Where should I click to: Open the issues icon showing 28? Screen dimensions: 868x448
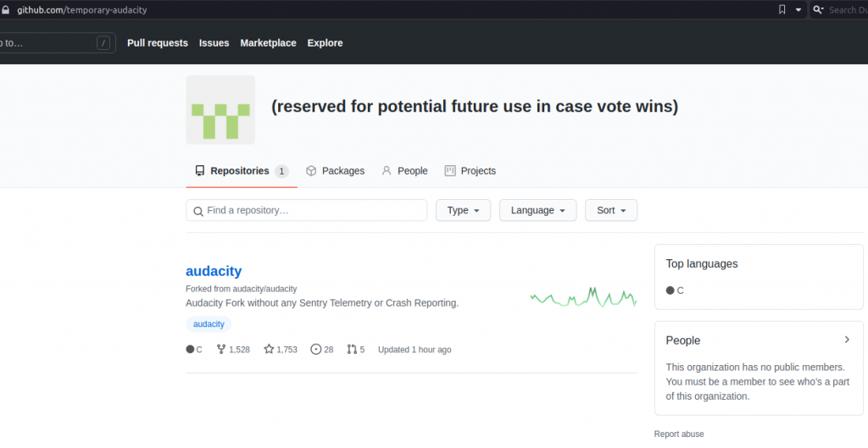[x=316, y=349]
